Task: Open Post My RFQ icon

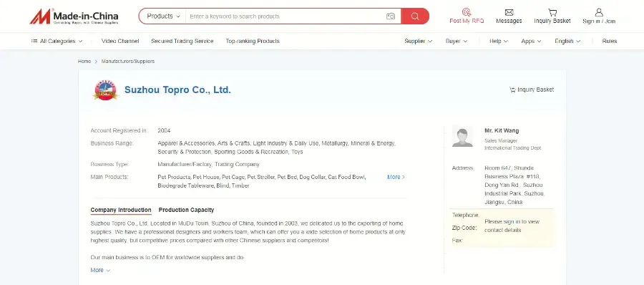Action: pos(466,12)
